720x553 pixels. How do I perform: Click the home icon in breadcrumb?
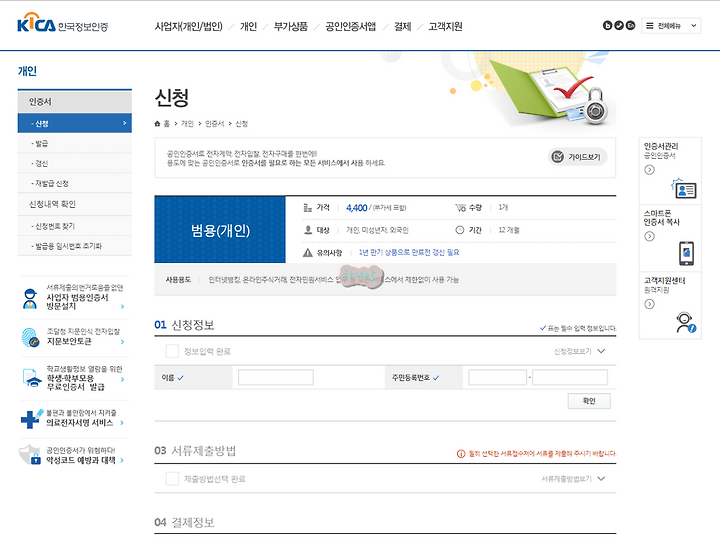(158, 124)
